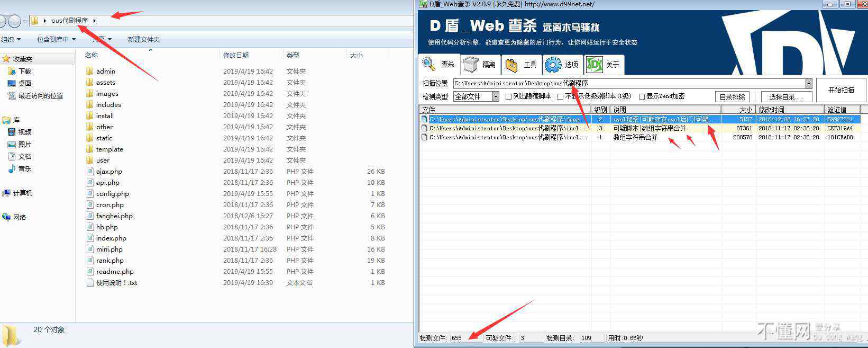The image size is (868, 348).
Task: Open the 工具 tools tab icon
Action: coord(511,65)
